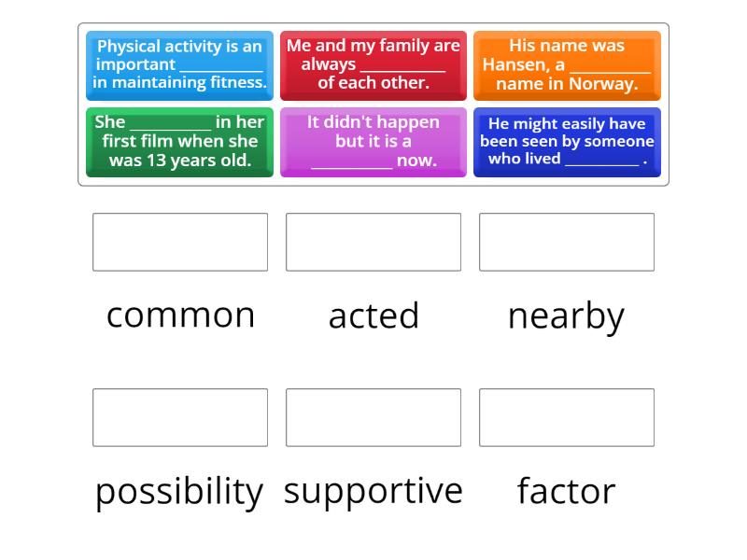Click the blue card about physical activity

tap(179, 64)
